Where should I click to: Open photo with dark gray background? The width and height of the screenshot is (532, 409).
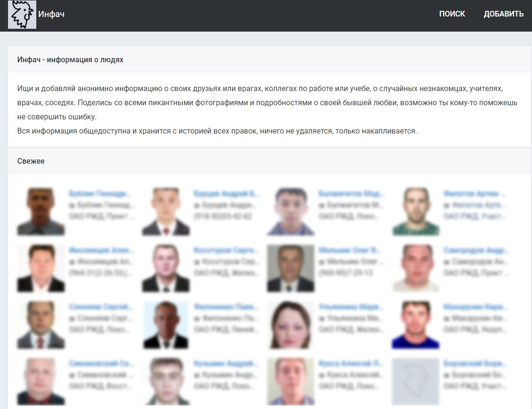(x=291, y=268)
